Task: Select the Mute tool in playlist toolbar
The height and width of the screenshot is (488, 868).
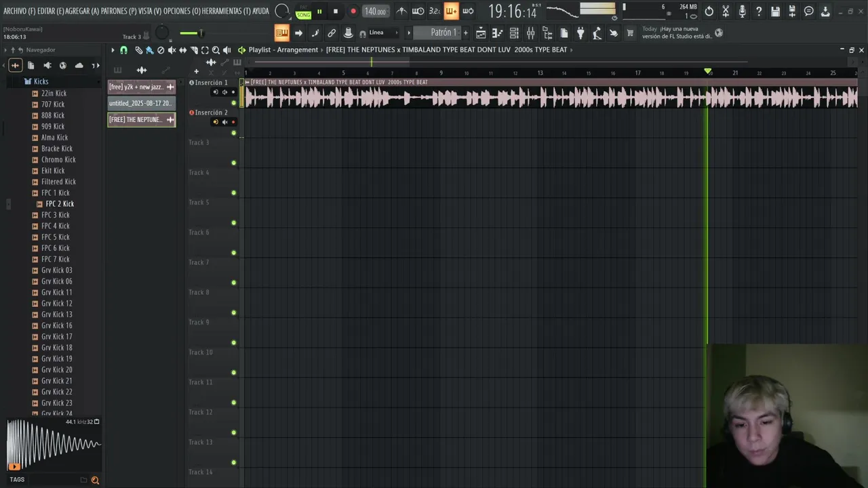Action: coord(172,50)
